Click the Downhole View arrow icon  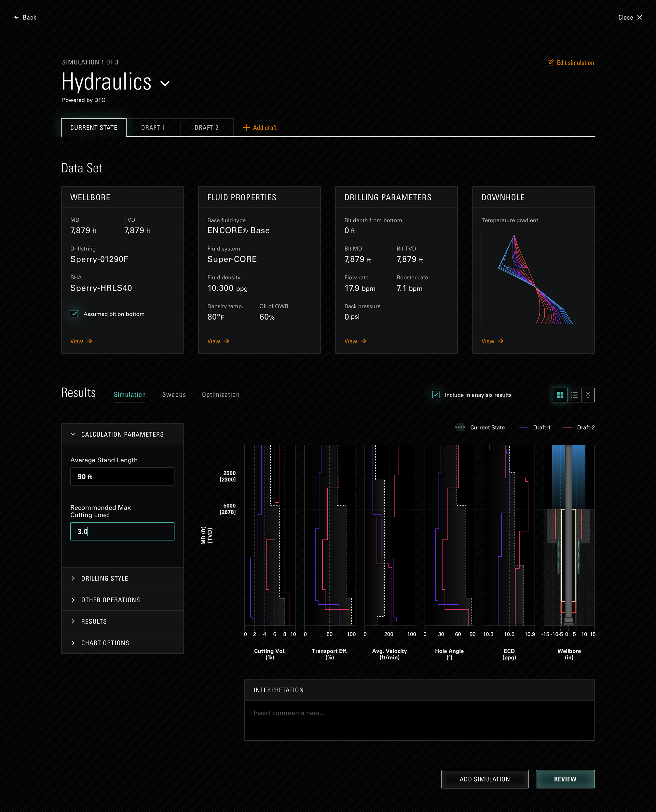[501, 341]
